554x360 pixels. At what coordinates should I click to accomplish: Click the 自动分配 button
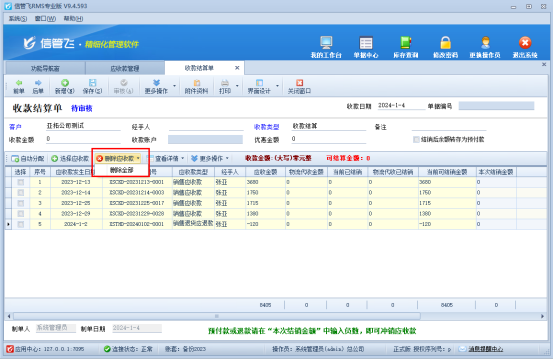pyautogui.click(x=28, y=159)
